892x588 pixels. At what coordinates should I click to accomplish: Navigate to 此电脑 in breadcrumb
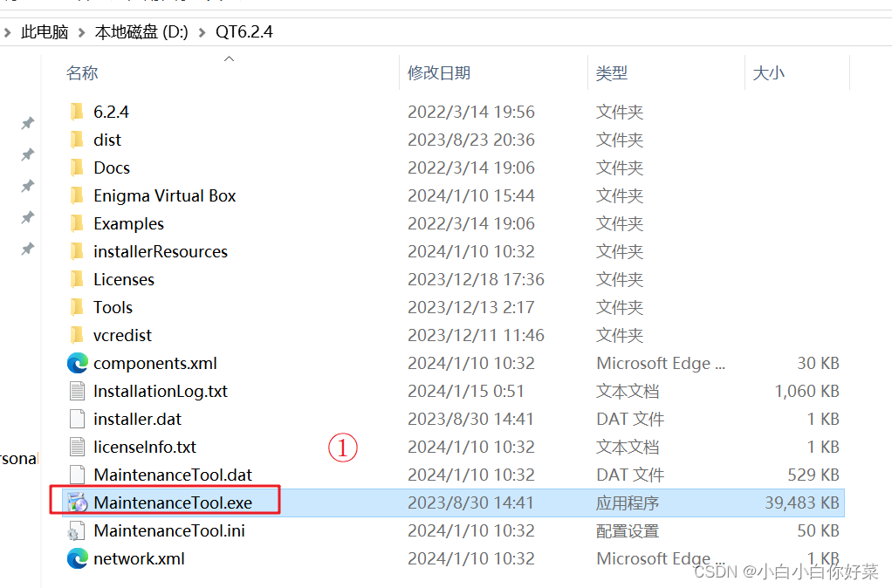(x=45, y=31)
